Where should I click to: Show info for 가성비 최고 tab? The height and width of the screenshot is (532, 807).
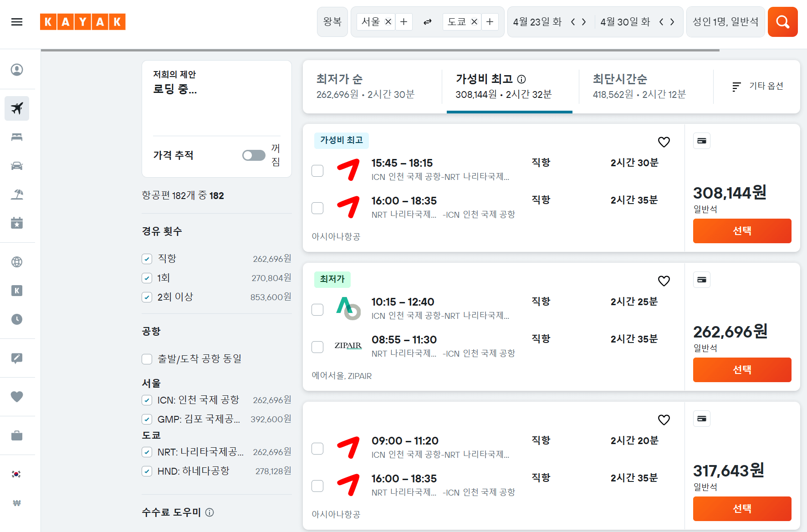pyautogui.click(x=521, y=79)
